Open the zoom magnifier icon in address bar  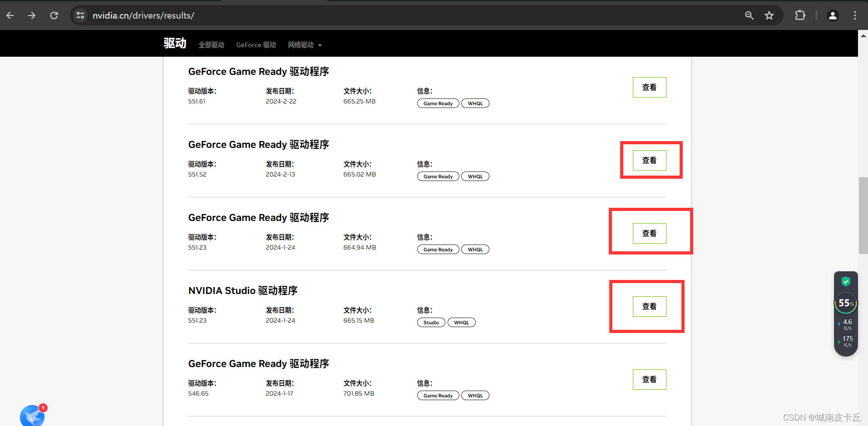pyautogui.click(x=750, y=15)
